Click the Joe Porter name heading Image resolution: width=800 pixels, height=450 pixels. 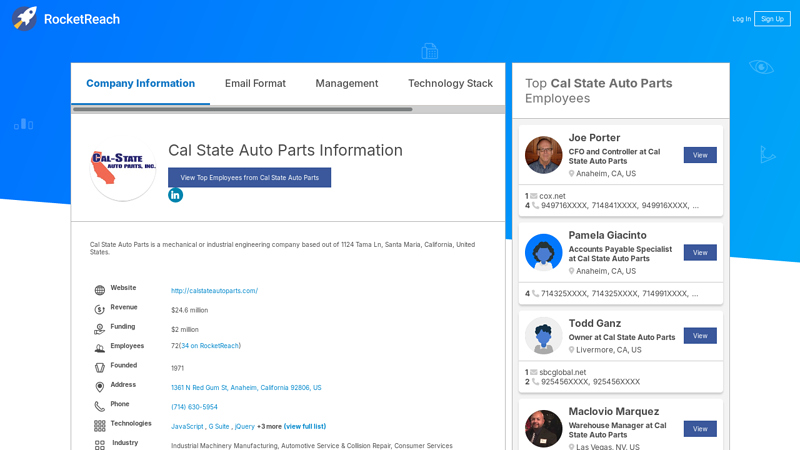pos(594,138)
